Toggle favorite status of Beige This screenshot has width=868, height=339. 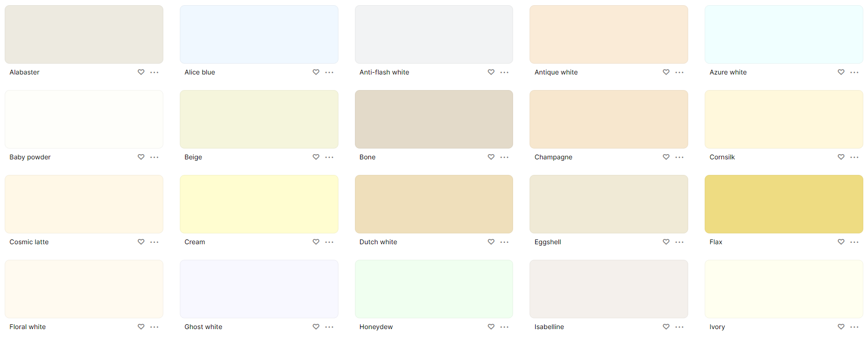316,157
